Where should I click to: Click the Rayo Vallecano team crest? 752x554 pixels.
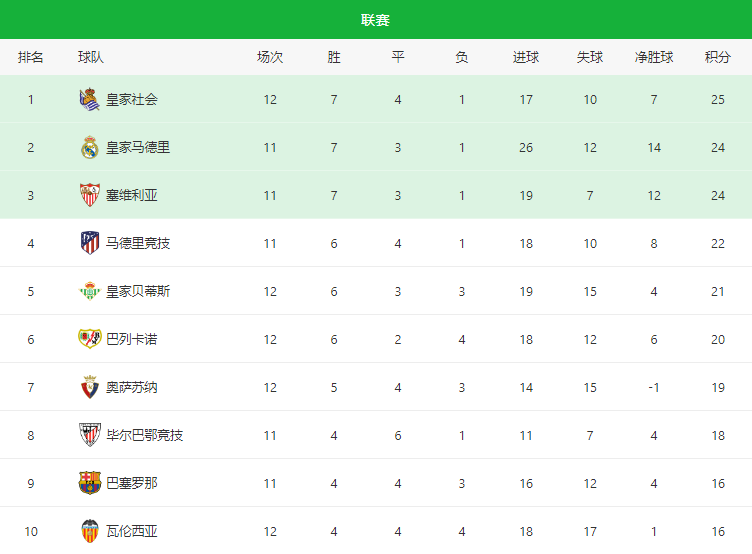tap(90, 339)
